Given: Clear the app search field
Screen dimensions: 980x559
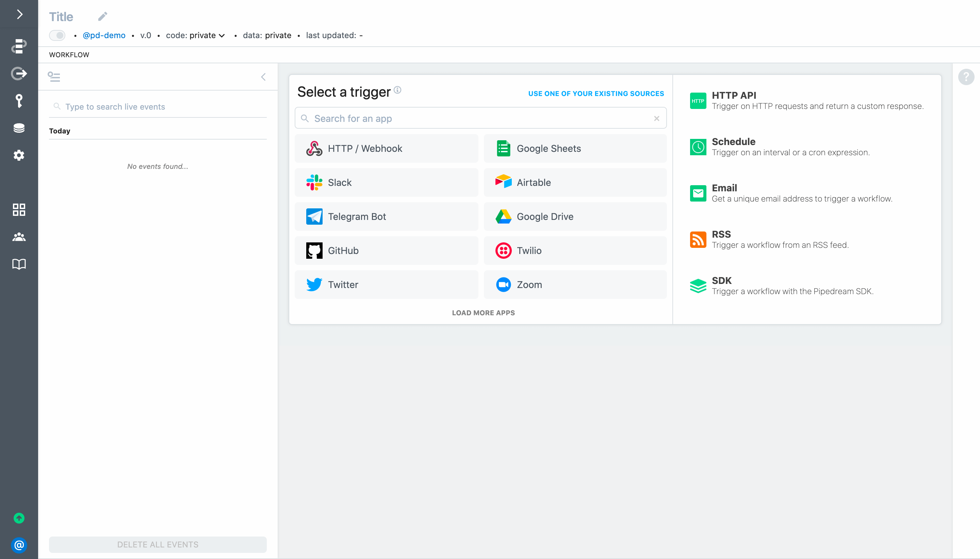Looking at the screenshot, I should [656, 118].
